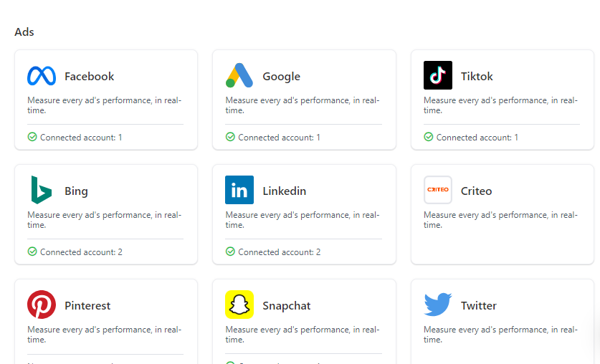This screenshot has height=364, width=600.
Task: Open Facebook's "Connected account: 1" status
Action: pos(81,138)
